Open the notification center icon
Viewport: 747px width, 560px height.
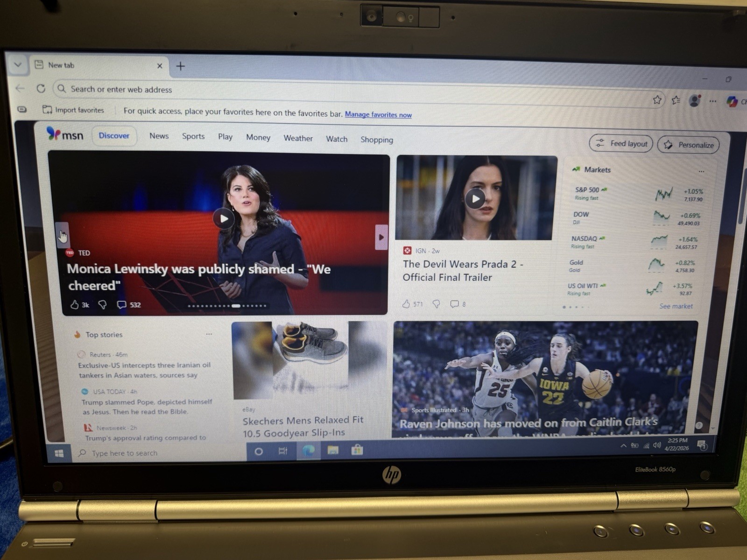[702, 444]
